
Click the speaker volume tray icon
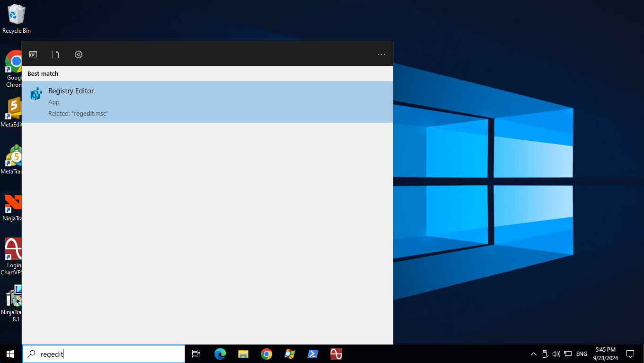[x=556, y=354]
